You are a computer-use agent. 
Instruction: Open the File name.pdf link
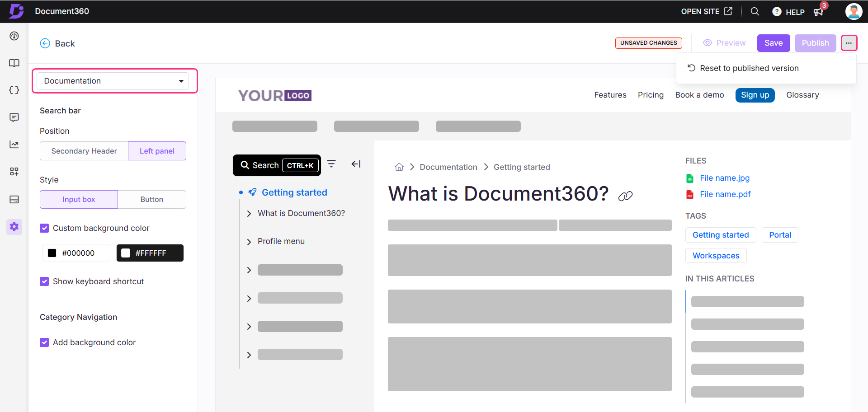point(725,194)
